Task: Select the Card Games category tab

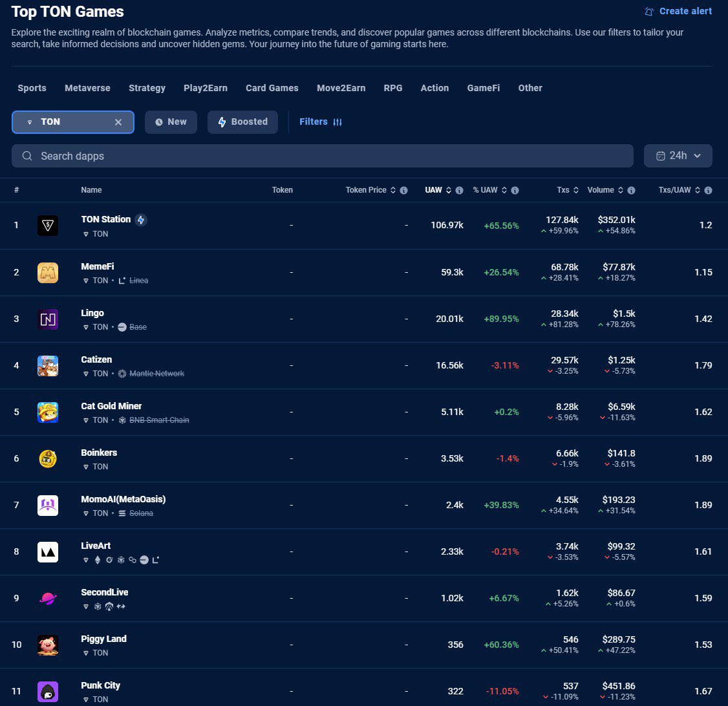Action: [272, 88]
